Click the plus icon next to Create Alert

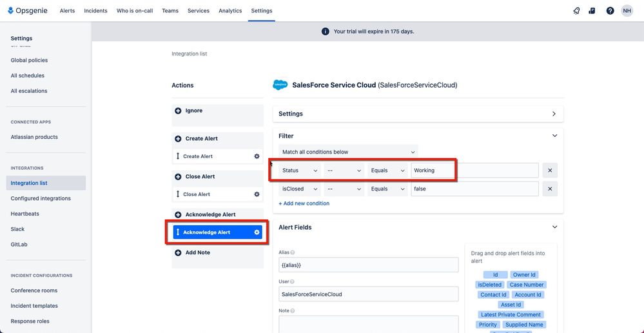[x=178, y=139]
